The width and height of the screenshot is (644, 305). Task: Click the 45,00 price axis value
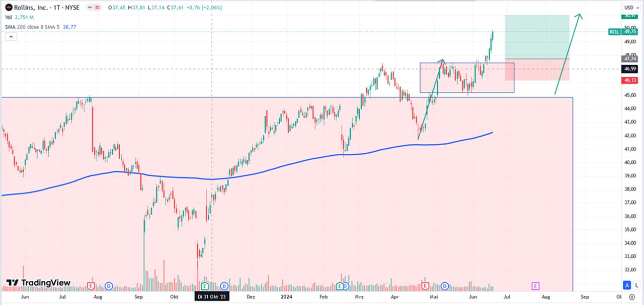tap(630, 95)
